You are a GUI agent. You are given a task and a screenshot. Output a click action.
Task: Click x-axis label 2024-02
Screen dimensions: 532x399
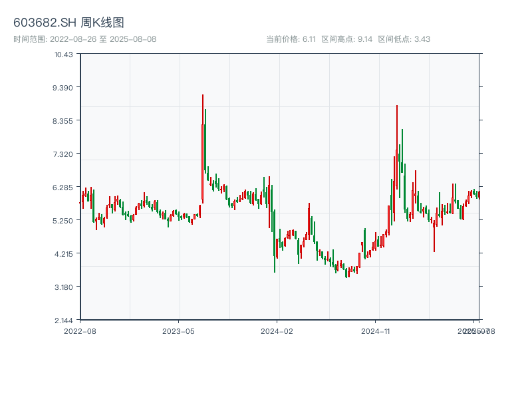[277, 331]
